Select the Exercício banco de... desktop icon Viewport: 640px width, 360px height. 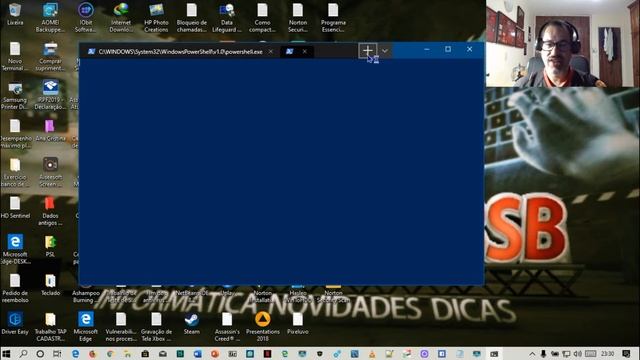click(x=15, y=172)
